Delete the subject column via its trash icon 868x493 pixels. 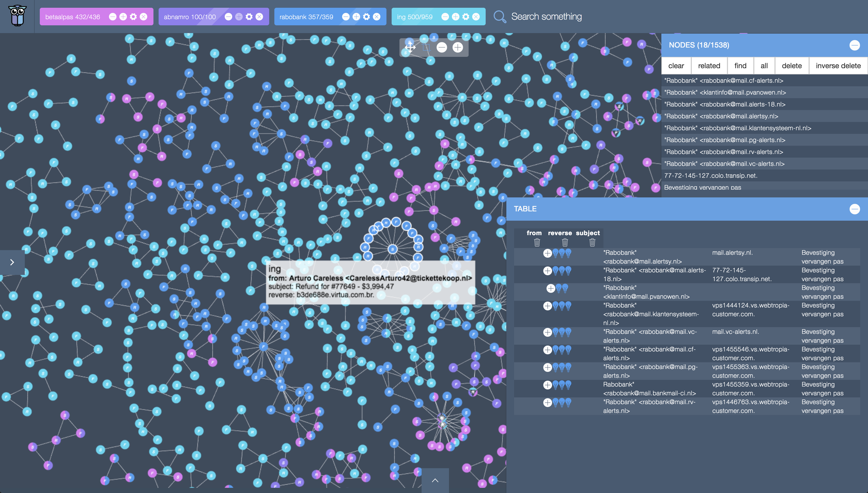[592, 242]
